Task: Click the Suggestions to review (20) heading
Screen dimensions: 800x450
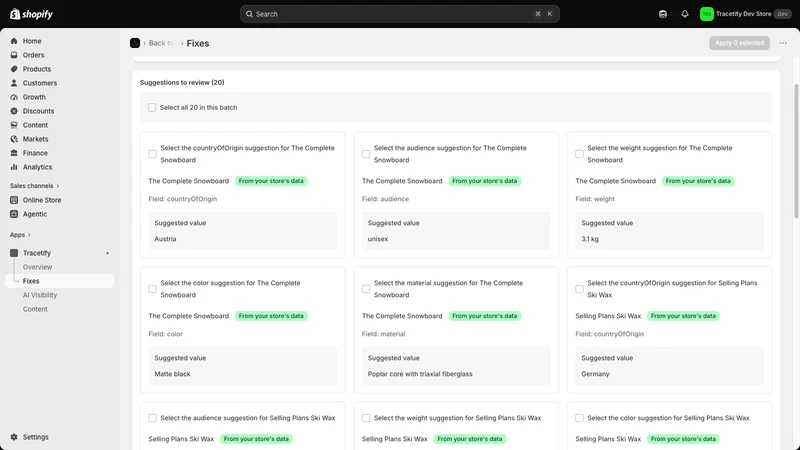Action: (x=182, y=82)
